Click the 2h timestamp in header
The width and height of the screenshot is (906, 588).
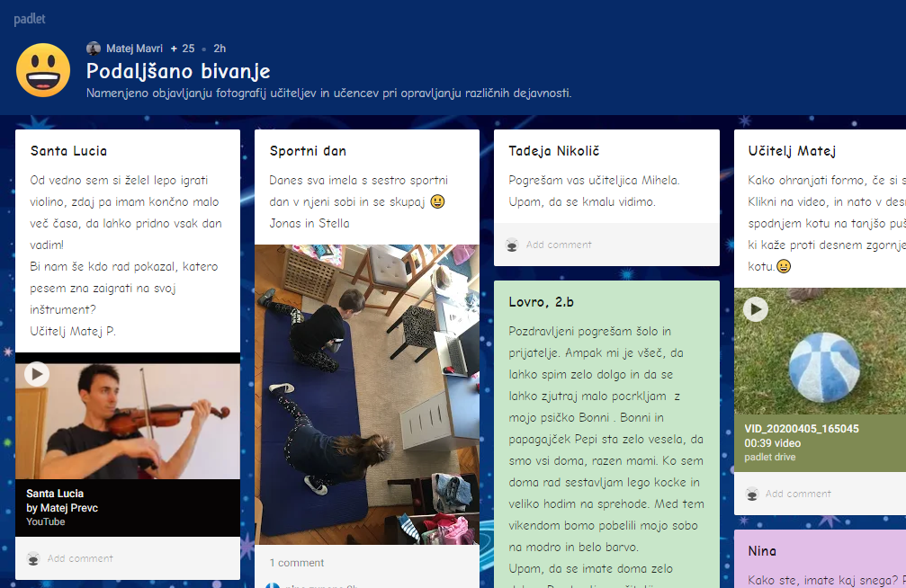(x=220, y=49)
